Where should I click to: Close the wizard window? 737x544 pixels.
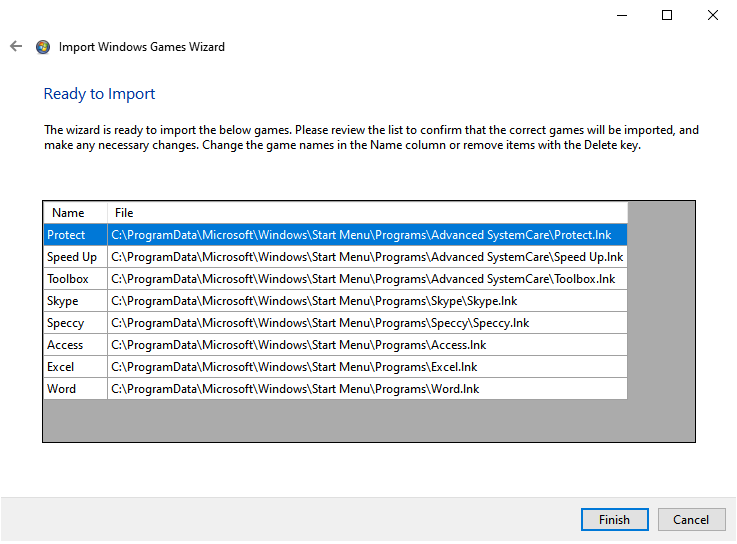coord(713,15)
